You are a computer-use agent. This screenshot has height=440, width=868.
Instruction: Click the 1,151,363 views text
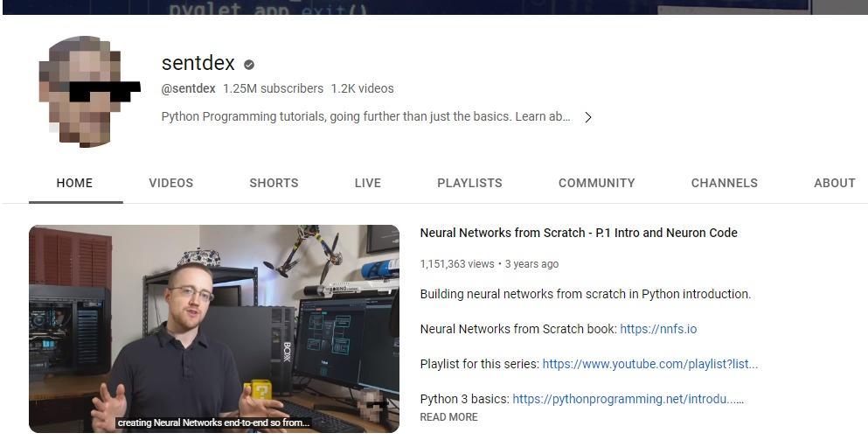[x=457, y=264]
